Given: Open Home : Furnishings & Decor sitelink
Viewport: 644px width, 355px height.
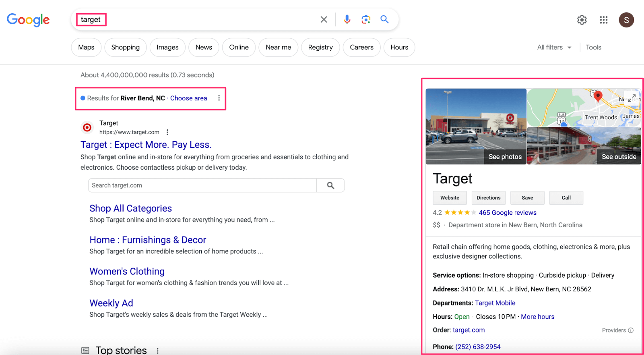Looking at the screenshot, I should [148, 240].
